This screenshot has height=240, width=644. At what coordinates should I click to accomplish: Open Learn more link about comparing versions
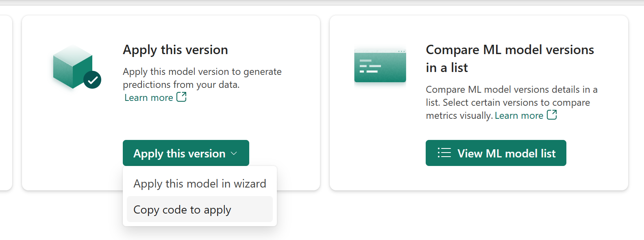click(519, 116)
